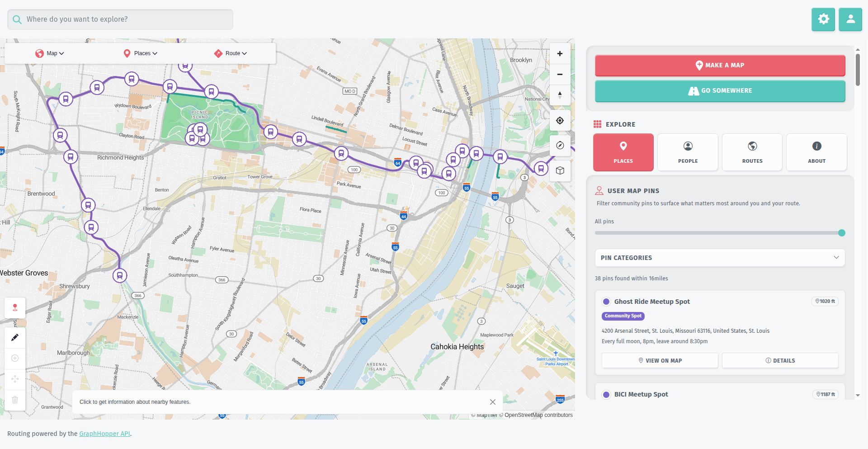Image resolution: width=868 pixels, height=449 pixels.
Task: Open the settings gear
Action: point(823,19)
